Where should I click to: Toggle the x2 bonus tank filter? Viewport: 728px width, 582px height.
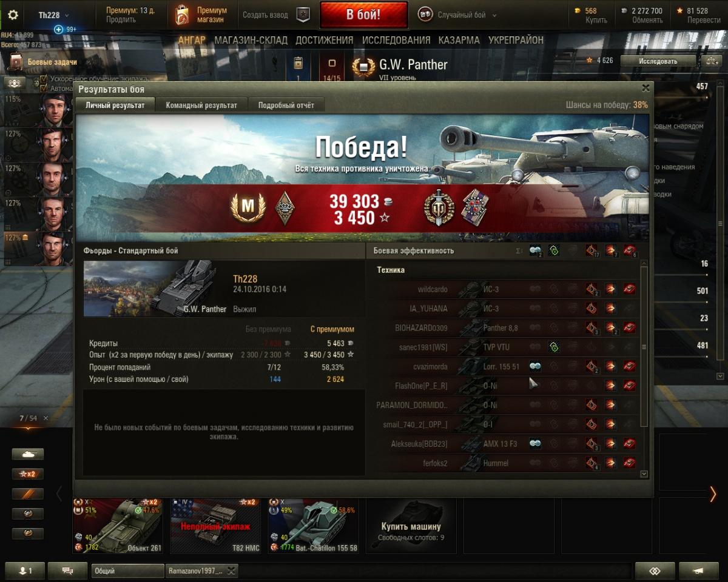[28, 474]
